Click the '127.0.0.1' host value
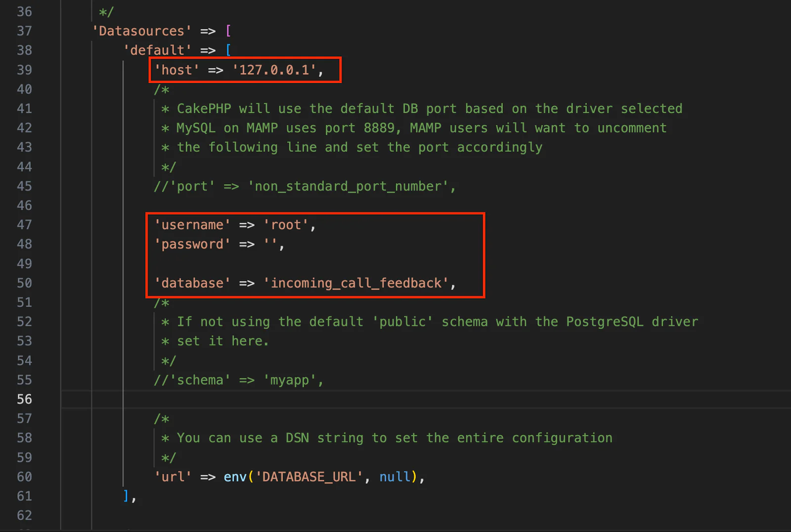 pos(274,70)
